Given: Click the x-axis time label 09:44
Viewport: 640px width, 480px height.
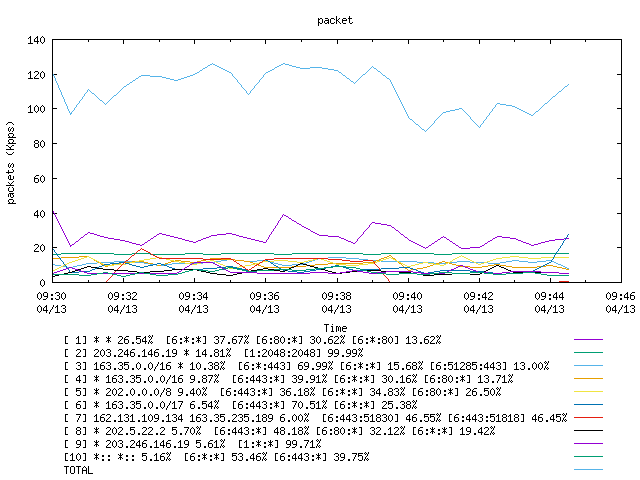Looking at the screenshot, I should [549, 296].
